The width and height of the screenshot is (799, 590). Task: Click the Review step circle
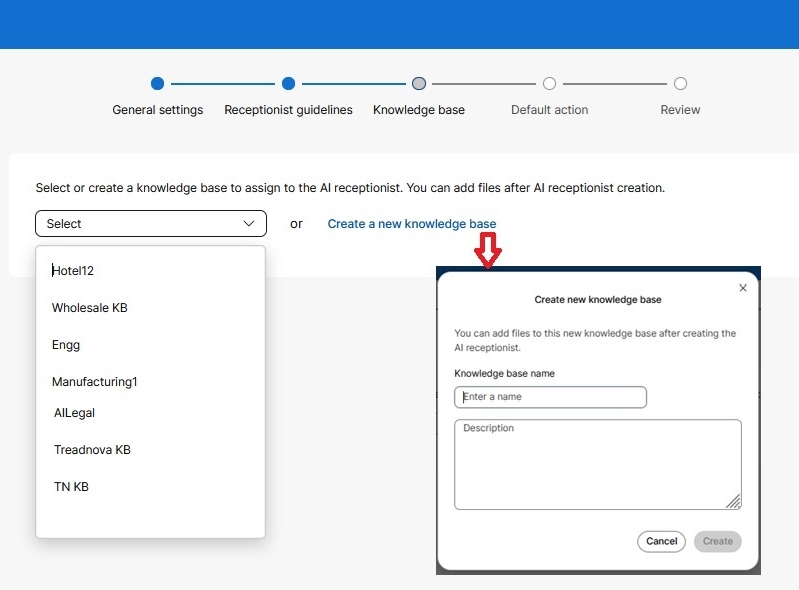pos(680,84)
